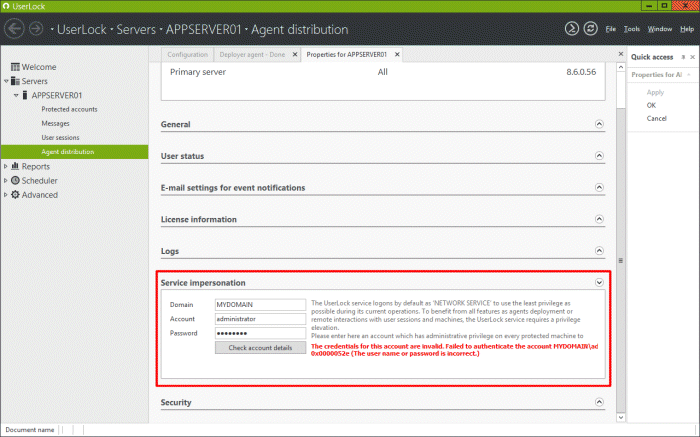Click OK in Quick access
Image resolution: width=700 pixels, height=437 pixels.
point(651,105)
